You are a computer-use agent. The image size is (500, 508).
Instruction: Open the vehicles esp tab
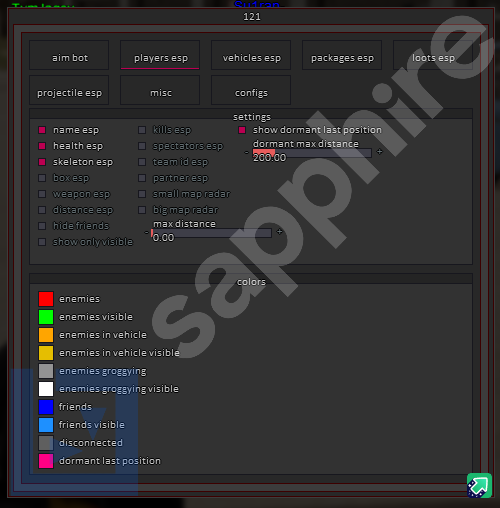[251, 55]
